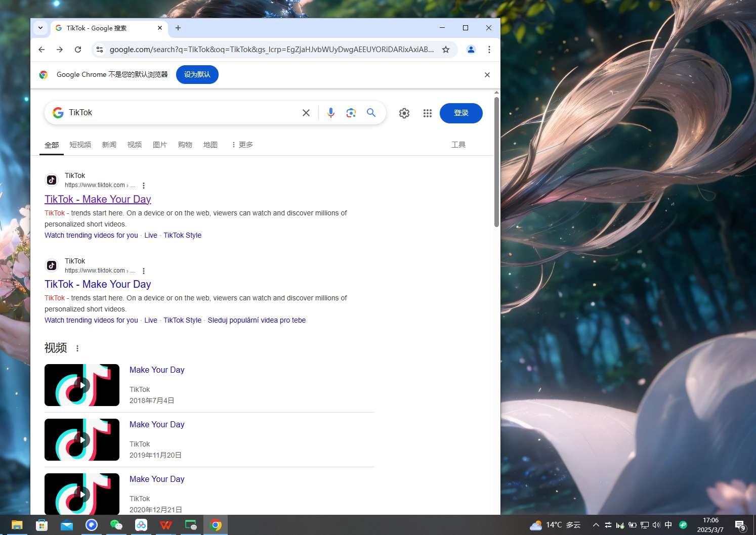
Task: Open the second TikTok - Make Your Day link
Action: pyautogui.click(x=98, y=284)
